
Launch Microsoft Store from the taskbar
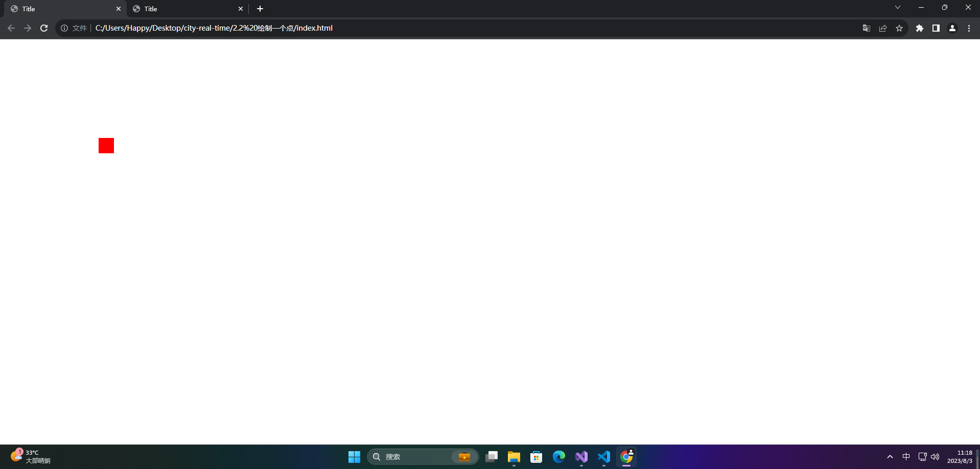point(536,457)
